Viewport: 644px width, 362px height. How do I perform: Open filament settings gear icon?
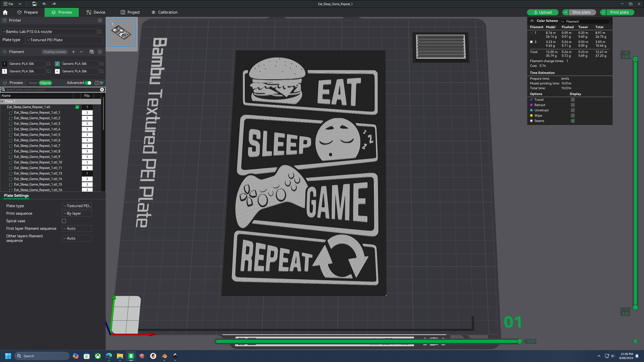(100, 52)
